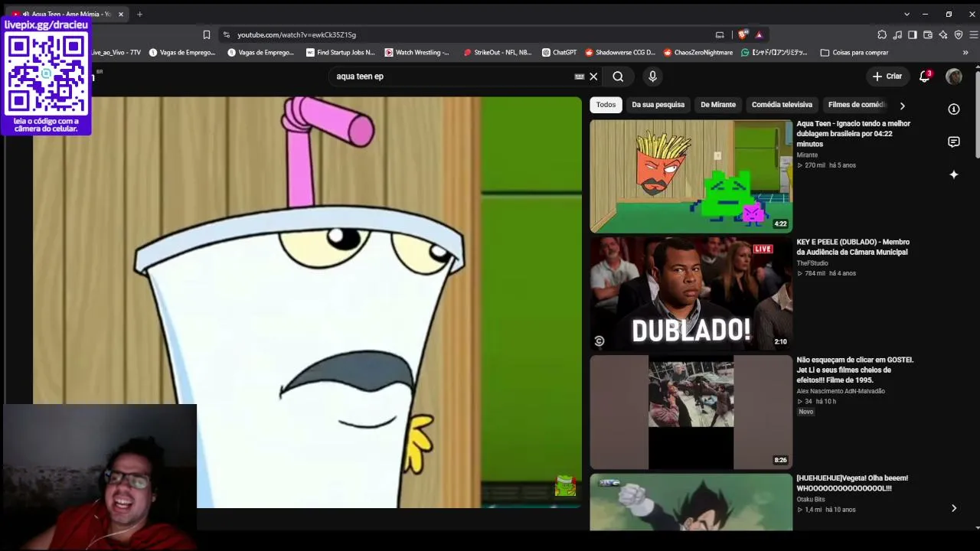The width and height of the screenshot is (980, 551).
Task: Click the YouTube search magnifier button
Action: point(618,77)
